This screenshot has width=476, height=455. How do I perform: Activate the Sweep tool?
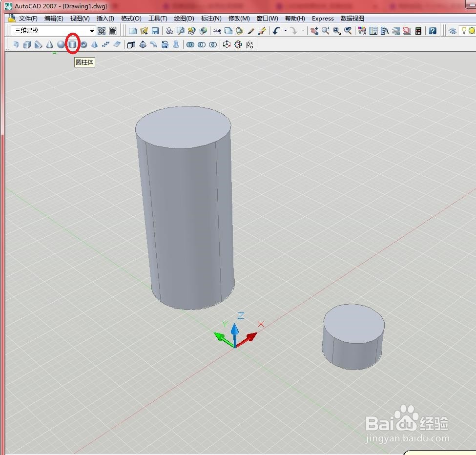[x=154, y=44]
